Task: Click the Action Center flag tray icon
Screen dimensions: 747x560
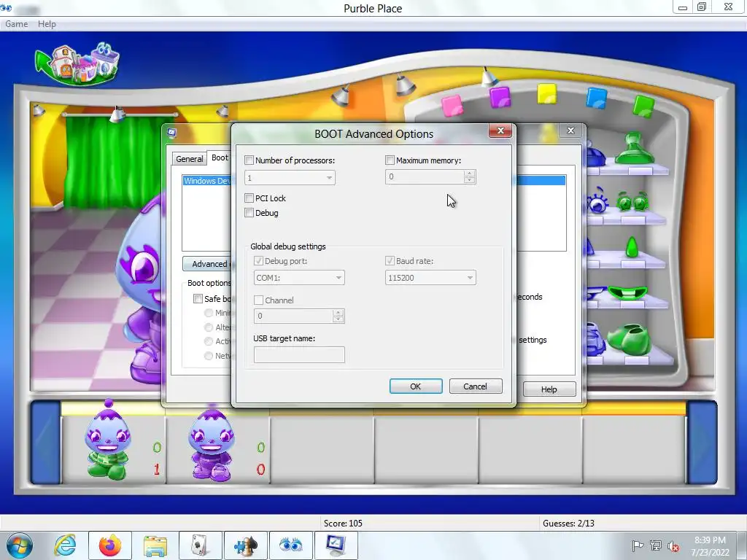Action: (637, 545)
